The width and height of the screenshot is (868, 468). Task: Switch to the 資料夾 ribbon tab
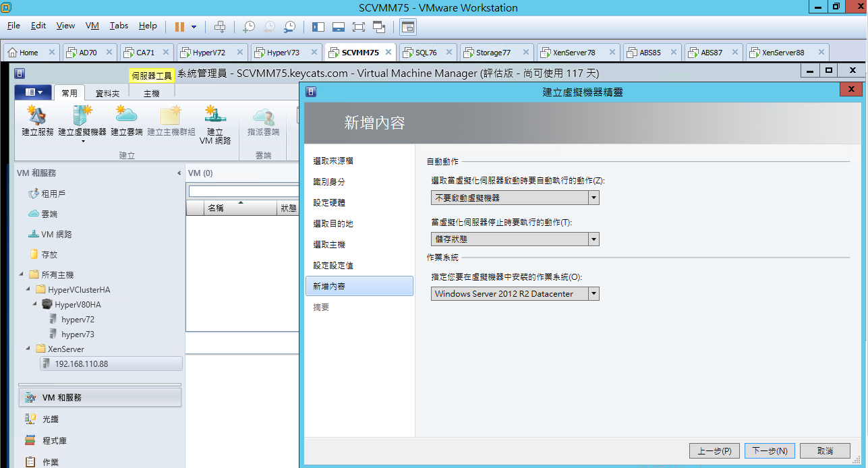107,93
